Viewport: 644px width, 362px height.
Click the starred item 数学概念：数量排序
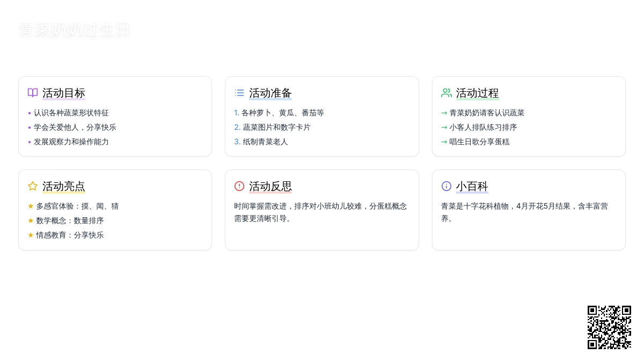[70, 221]
